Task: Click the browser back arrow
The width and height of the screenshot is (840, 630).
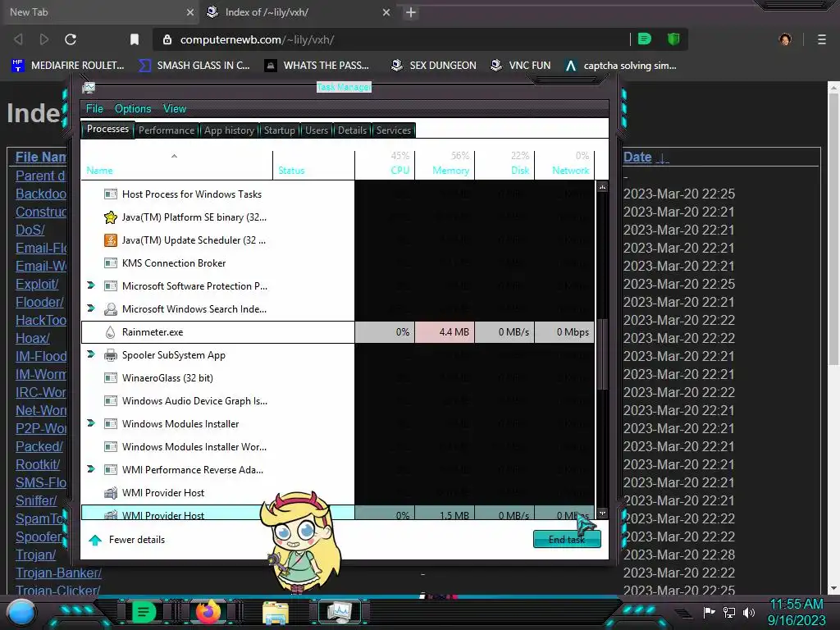Action: [18, 39]
